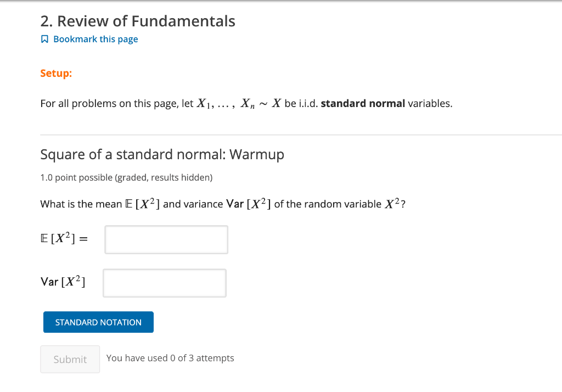562x392 pixels.
Task: Focus the E[X²] answer input field
Action: click(x=166, y=240)
